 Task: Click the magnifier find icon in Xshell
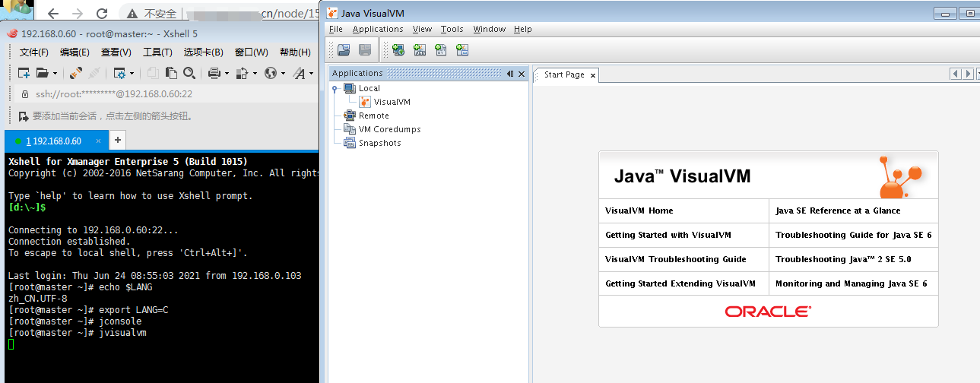pos(189,73)
